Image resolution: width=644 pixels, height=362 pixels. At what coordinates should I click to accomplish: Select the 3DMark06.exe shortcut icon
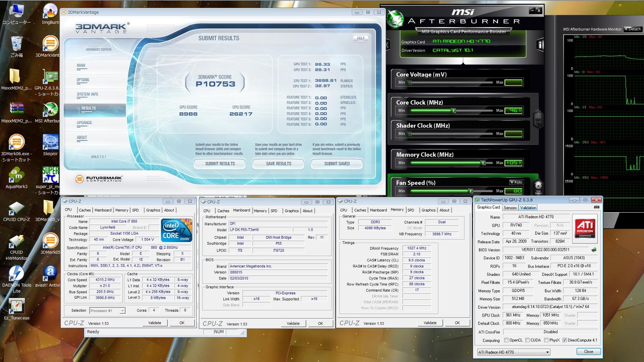click(17, 148)
